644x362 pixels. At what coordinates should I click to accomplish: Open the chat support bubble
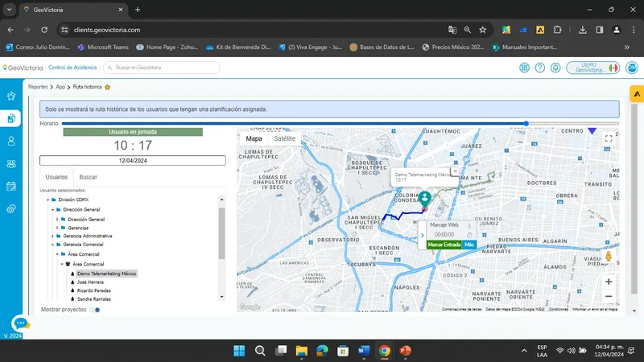[x=21, y=323]
